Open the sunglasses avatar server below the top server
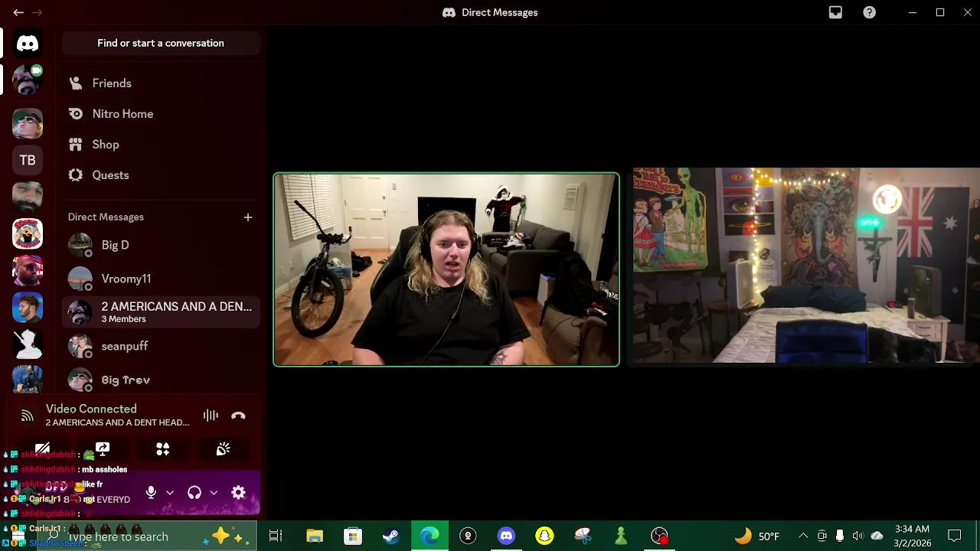The width and height of the screenshot is (980, 551). tap(28, 123)
